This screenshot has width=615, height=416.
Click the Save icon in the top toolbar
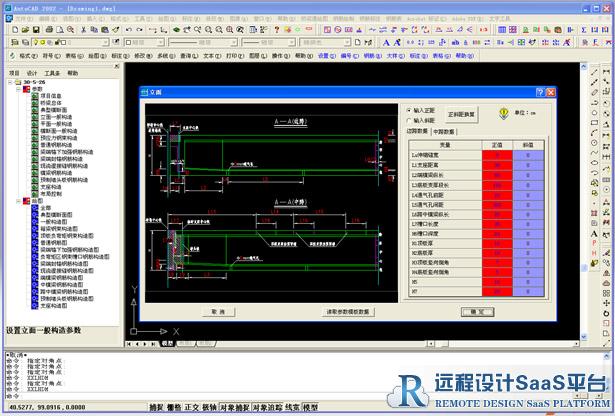coord(37,30)
